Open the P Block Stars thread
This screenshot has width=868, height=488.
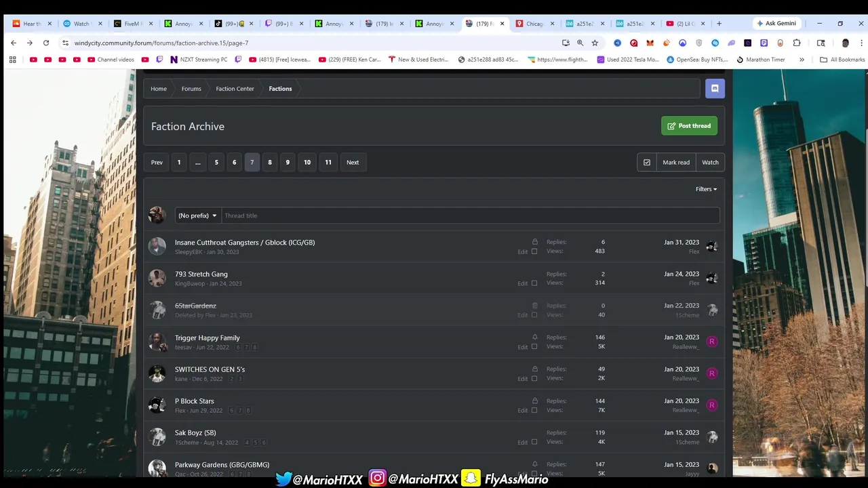point(195,401)
